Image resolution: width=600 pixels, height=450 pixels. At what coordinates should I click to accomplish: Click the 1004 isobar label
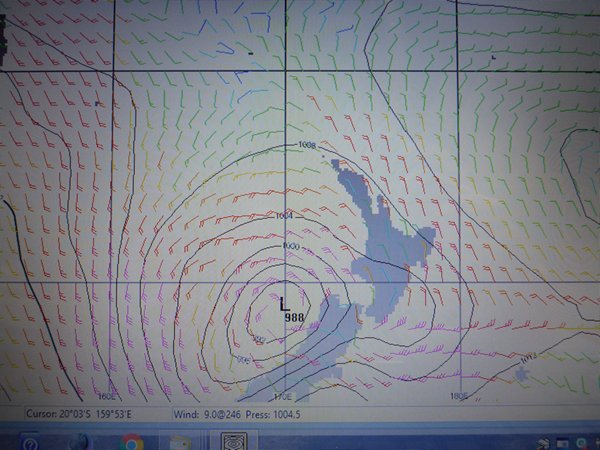click(x=284, y=215)
